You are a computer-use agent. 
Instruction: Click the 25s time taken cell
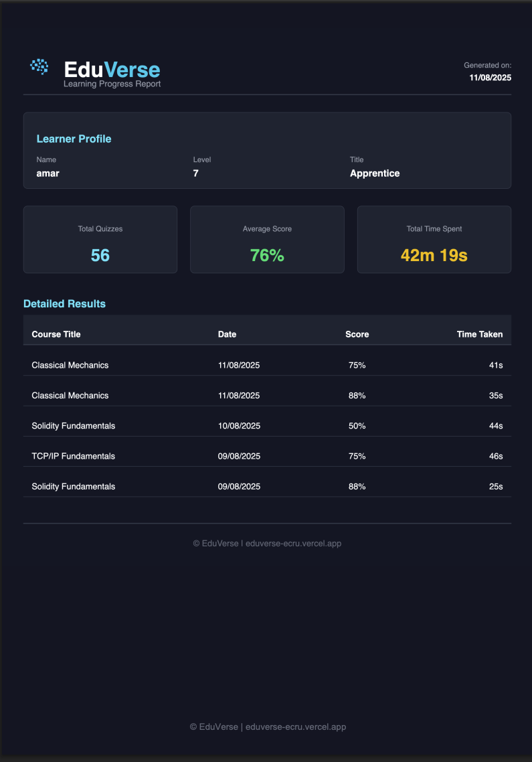tap(495, 487)
